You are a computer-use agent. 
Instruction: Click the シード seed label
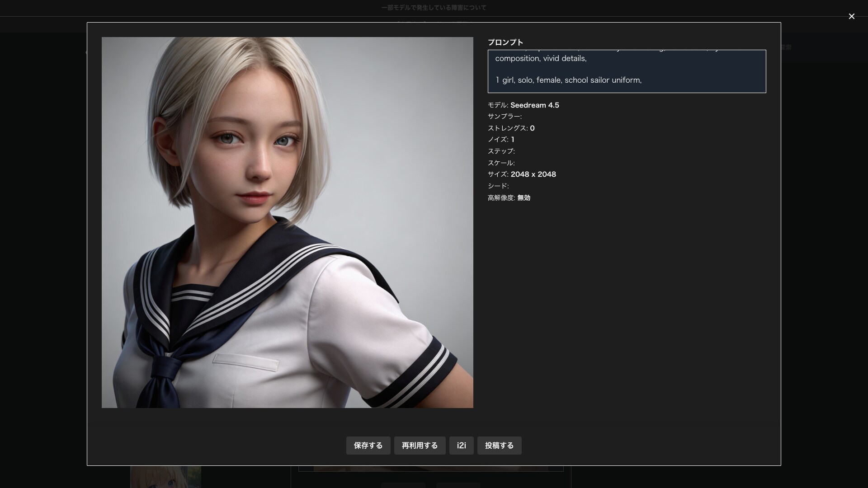pyautogui.click(x=498, y=186)
